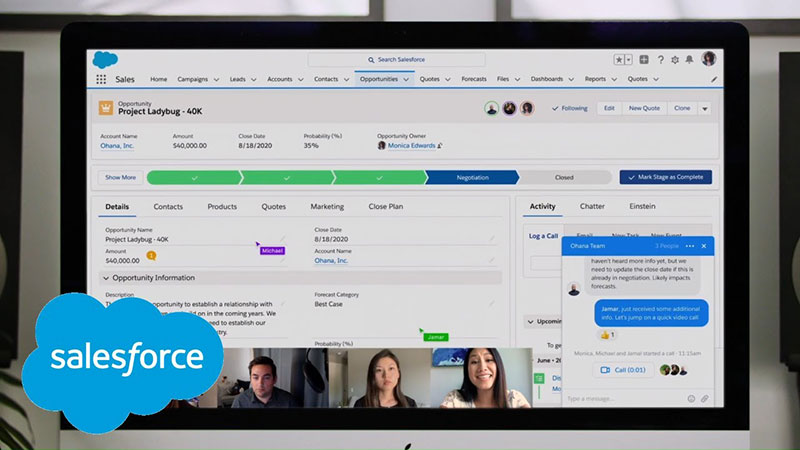
Task: Open the emoji picker in chat
Action: pyautogui.click(x=691, y=398)
